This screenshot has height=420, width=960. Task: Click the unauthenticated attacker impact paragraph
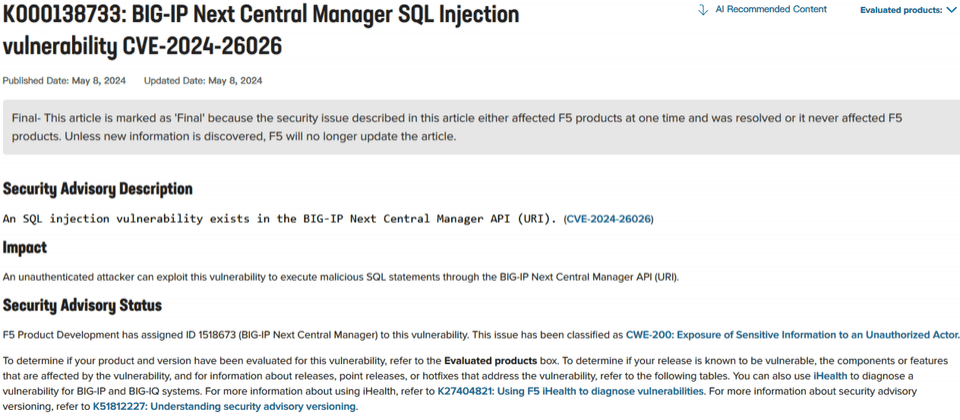coord(341,277)
